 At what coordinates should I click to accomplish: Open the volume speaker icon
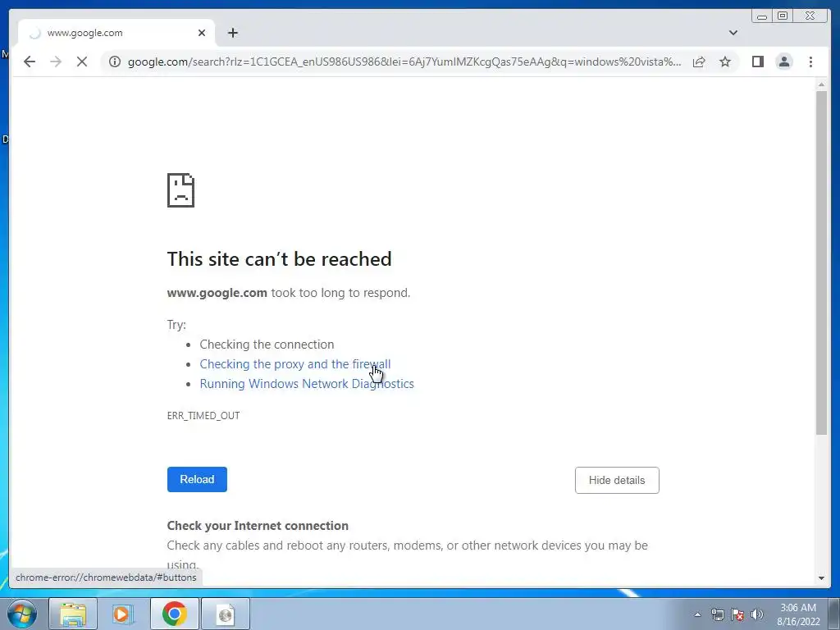757,614
